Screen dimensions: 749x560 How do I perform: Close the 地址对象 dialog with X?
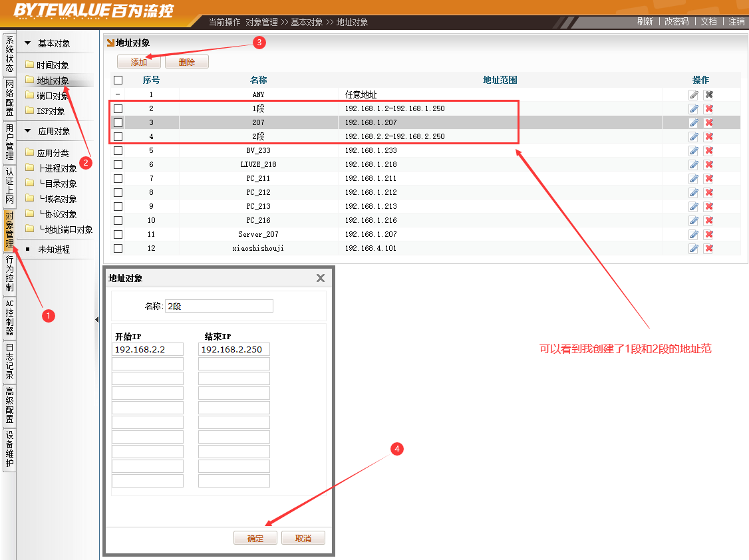pos(320,278)
